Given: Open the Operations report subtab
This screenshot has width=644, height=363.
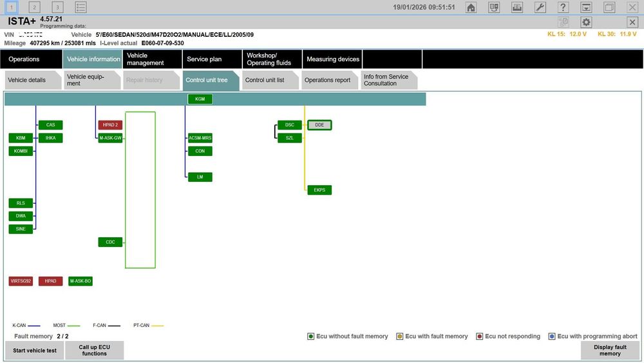Looking at the screenshot, I should coord(328,80).
